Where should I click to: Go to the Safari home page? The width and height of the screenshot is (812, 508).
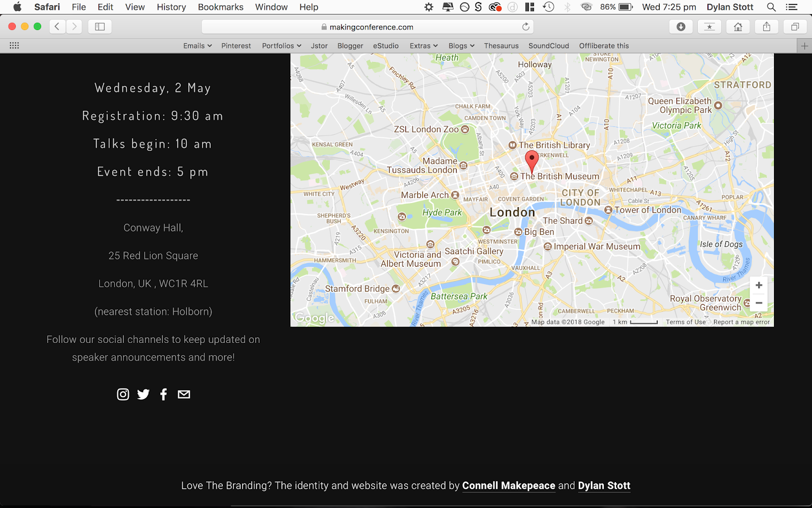(x=738, y=26)
